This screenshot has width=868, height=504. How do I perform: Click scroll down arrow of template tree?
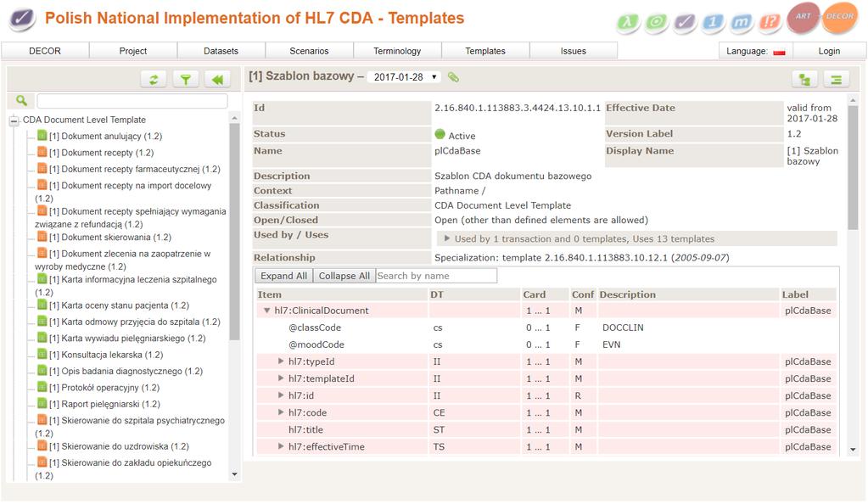[234, 474]
